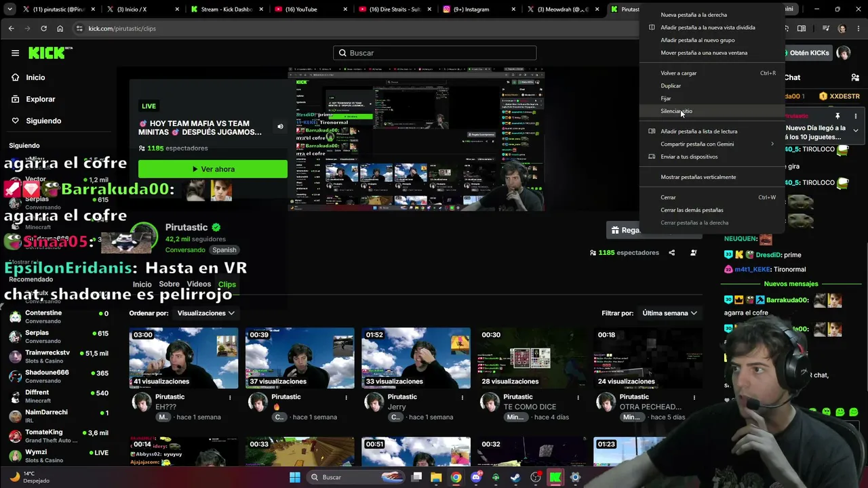Click the green 'Ver ahora' button

(213, 169)
